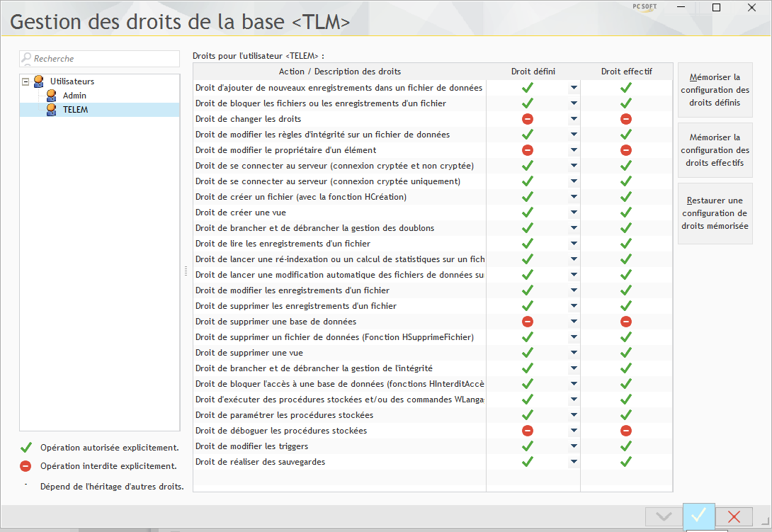This screenshot has height=532, width=772.
Task: Click the blue checkmark validate button
Action: pos(698,516)
